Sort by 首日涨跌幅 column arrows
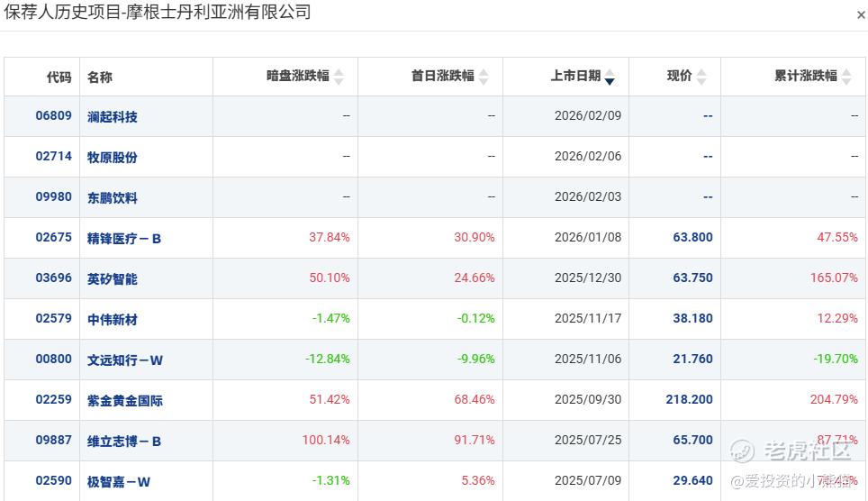The image size is (868, 501). pos(484,77)
